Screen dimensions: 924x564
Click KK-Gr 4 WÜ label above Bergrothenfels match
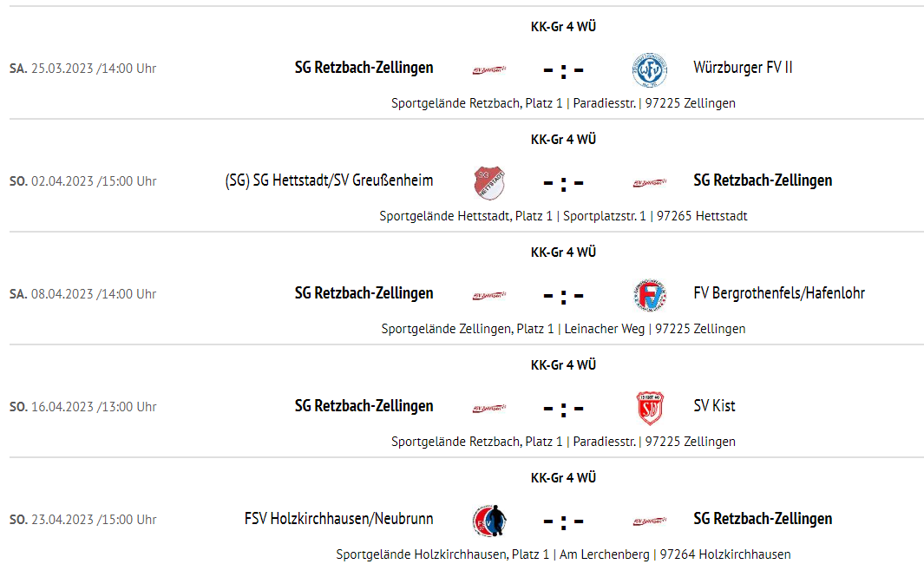tap(563, 252)
